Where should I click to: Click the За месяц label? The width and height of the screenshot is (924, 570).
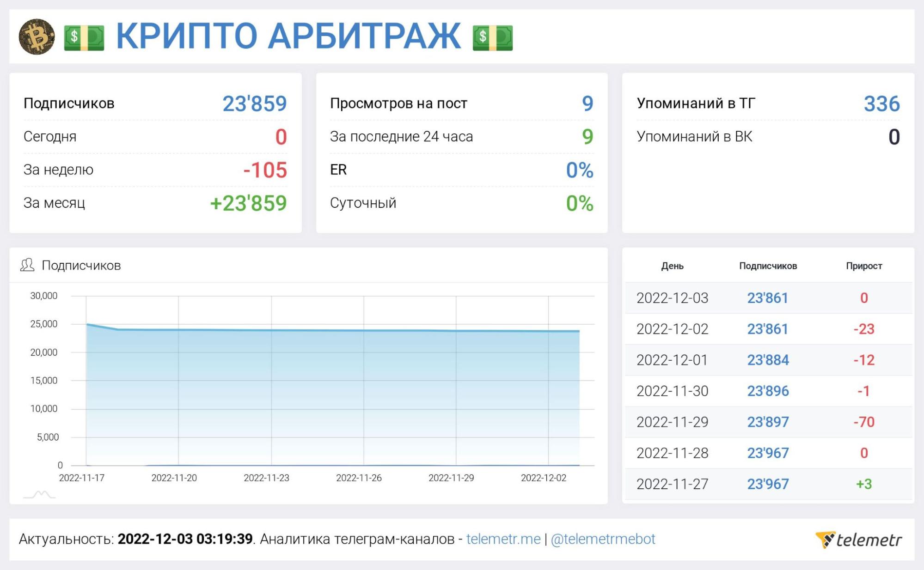[54, 203]
